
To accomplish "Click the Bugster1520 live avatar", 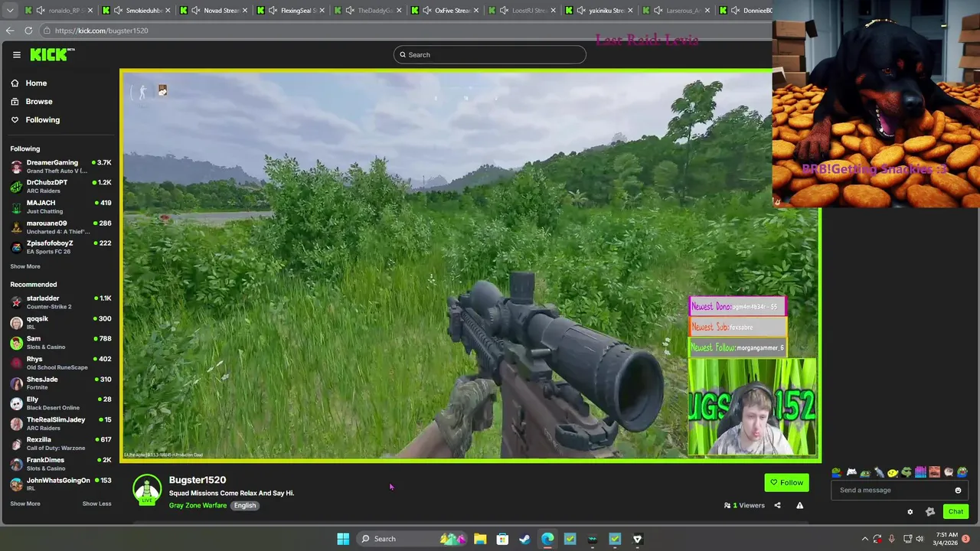I will click(x=147, y=490).
